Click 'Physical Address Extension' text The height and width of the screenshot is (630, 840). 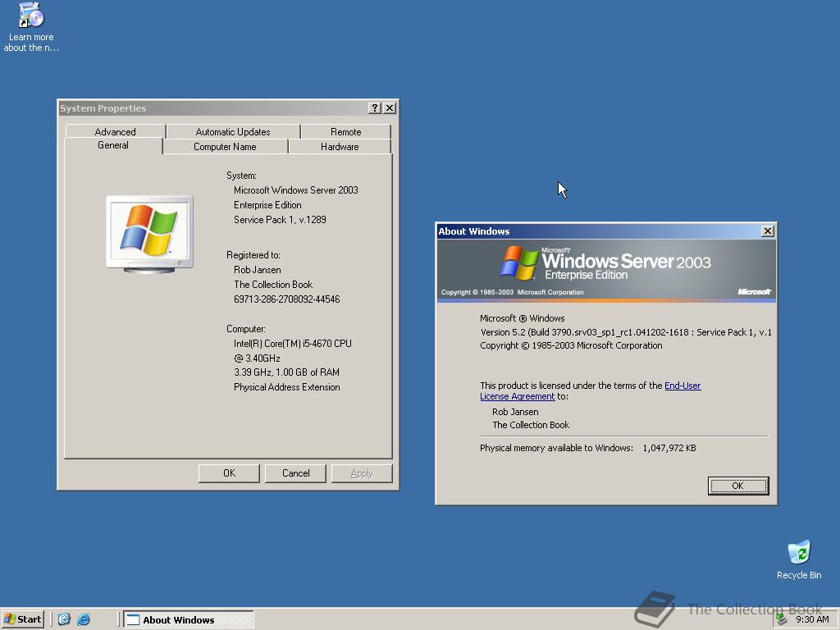286,387
